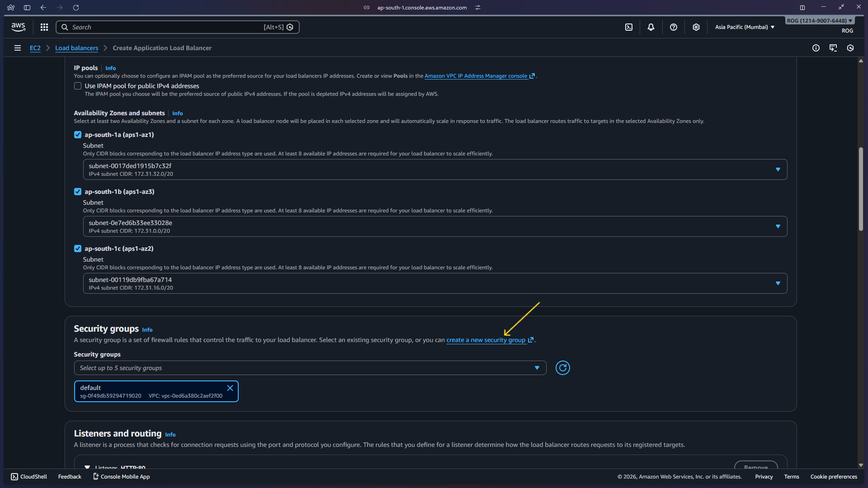Open the navigation hamburger menu

coord(17,48)
